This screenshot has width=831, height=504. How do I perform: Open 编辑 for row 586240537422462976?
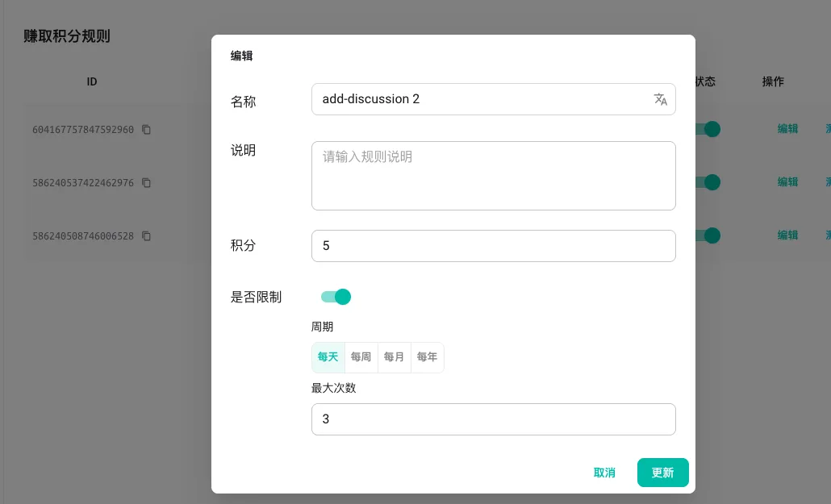click(787, 181)
